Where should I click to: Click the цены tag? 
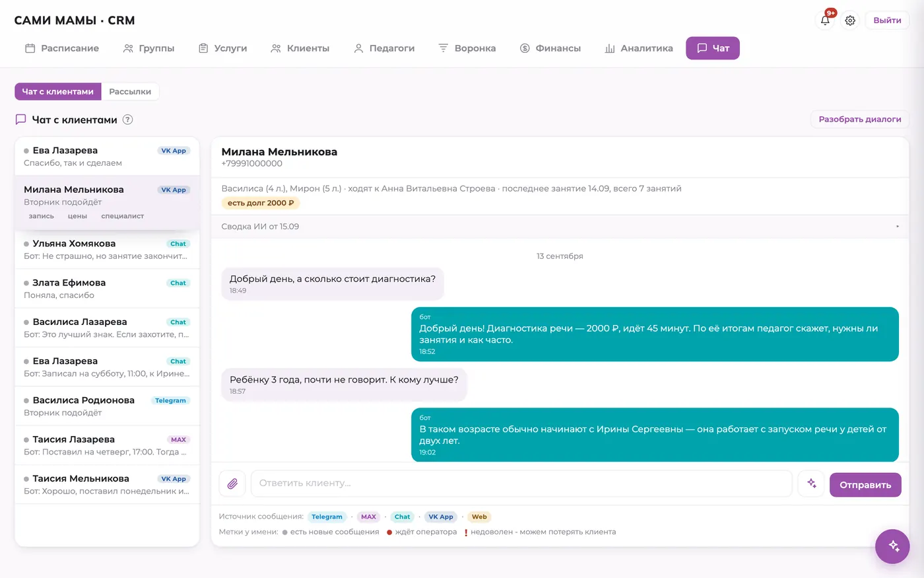77,216
